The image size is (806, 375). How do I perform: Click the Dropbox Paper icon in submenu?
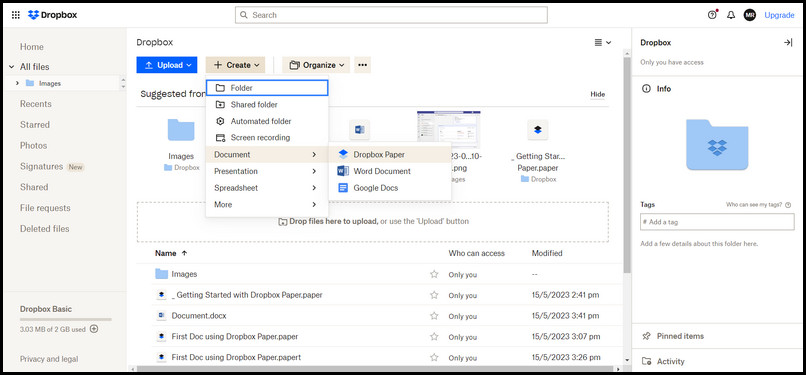[343, 154]
